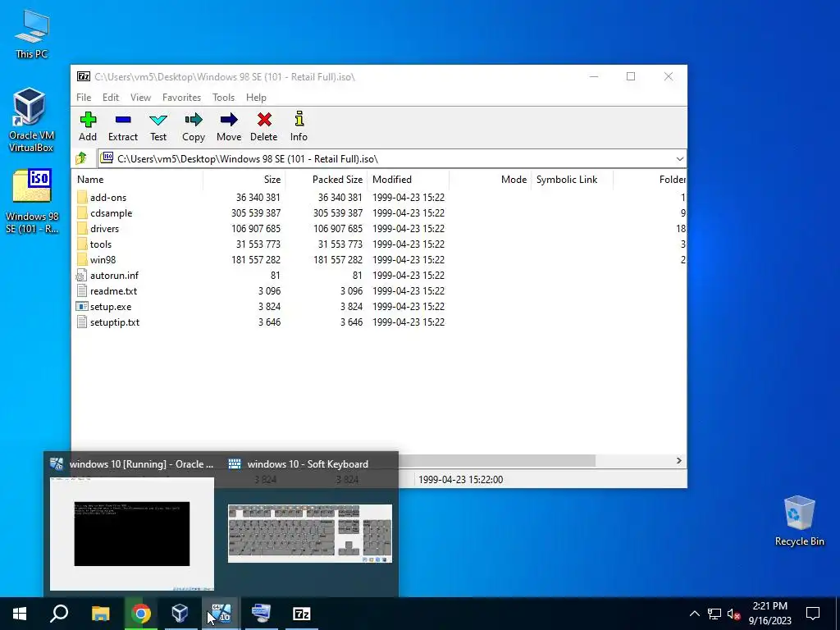Click 7-Zip taskbar icon

302,614
